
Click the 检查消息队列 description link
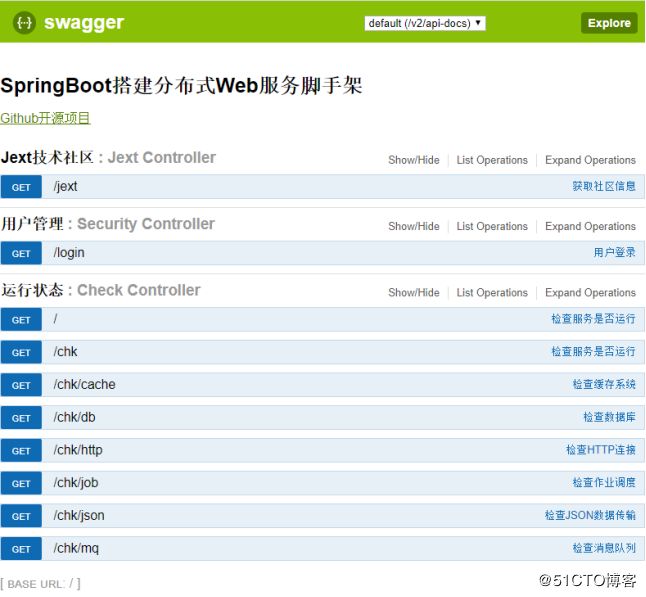pos(604,548)
